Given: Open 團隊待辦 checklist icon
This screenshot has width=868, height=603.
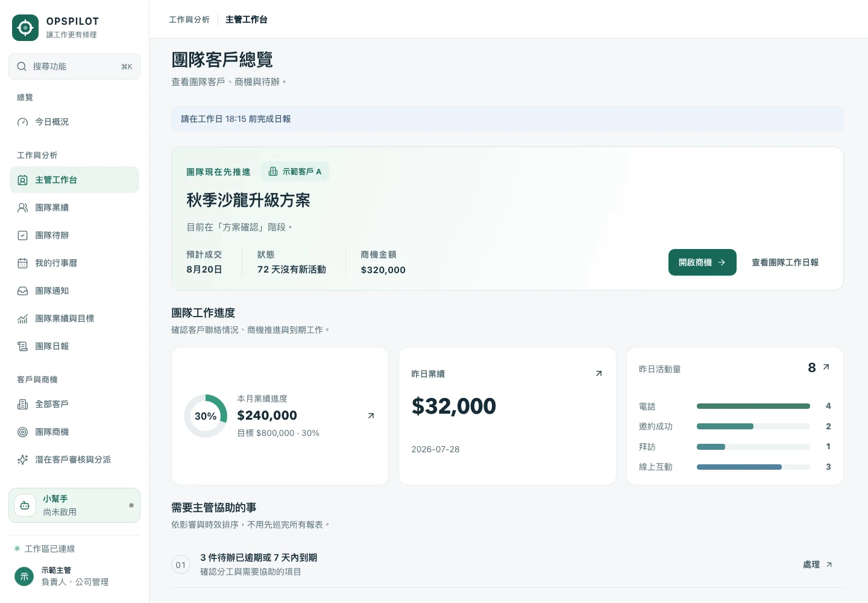Looking at the screenshot, I should coord(22,235).
